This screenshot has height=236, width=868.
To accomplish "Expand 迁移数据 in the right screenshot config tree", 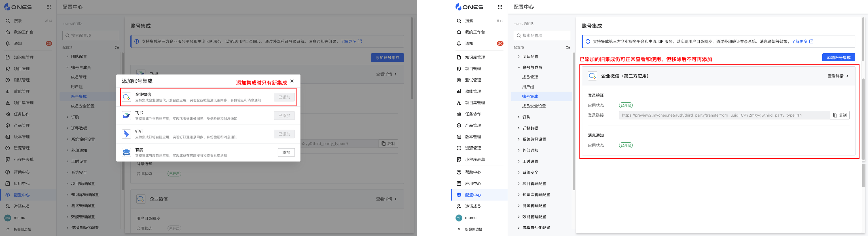I will [x=518, y=128].
